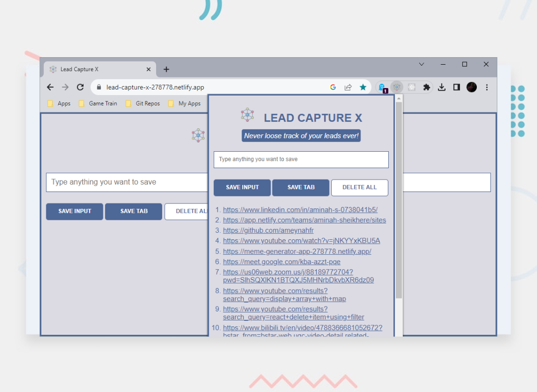Open the Extensions puzzle-piece menu
Screen dimensions: 537x392
tap(427, 87)
